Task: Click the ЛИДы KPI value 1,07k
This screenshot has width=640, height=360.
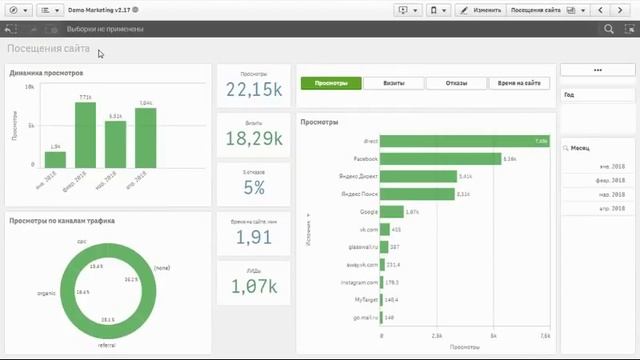Action: pyautogui.click(x=254, y=287)
